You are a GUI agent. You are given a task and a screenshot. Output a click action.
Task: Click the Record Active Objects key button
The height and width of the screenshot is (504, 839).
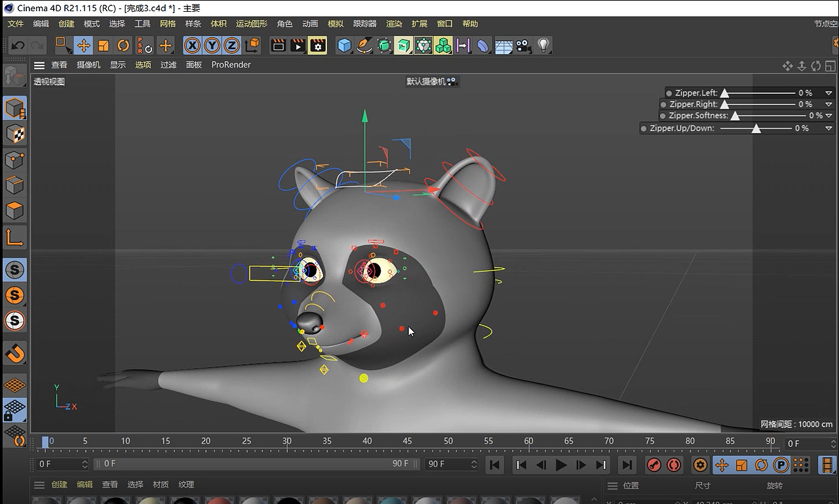(x=654, y=465)
